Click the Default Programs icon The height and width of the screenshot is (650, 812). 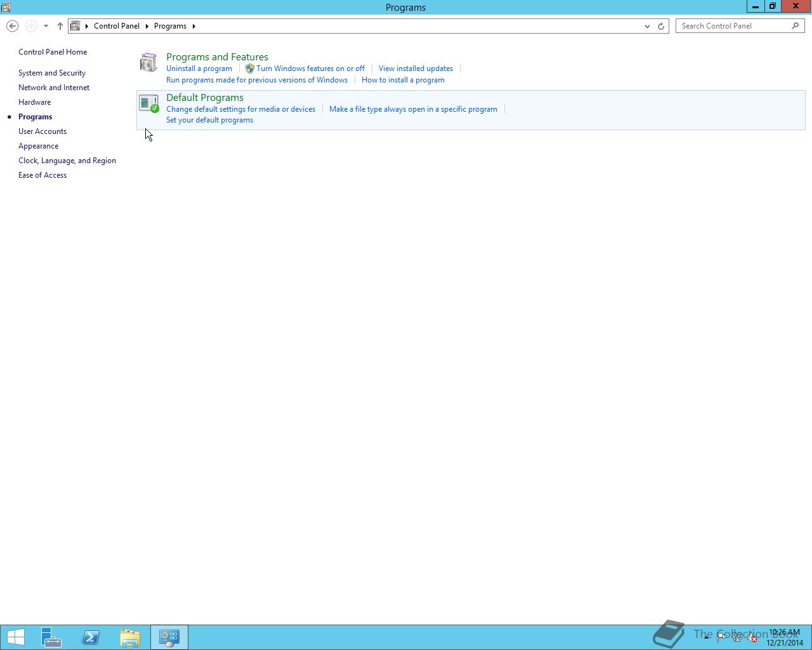pos(148,103)
